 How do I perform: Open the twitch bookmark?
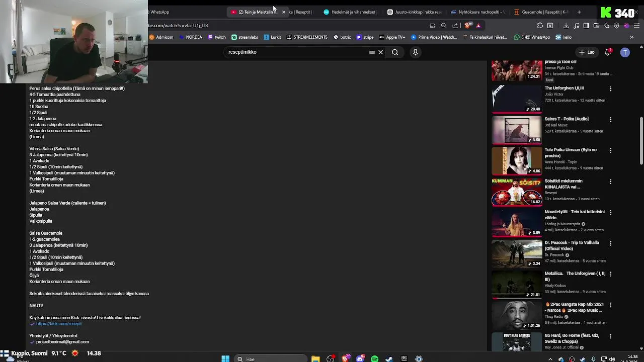(216, 37)
